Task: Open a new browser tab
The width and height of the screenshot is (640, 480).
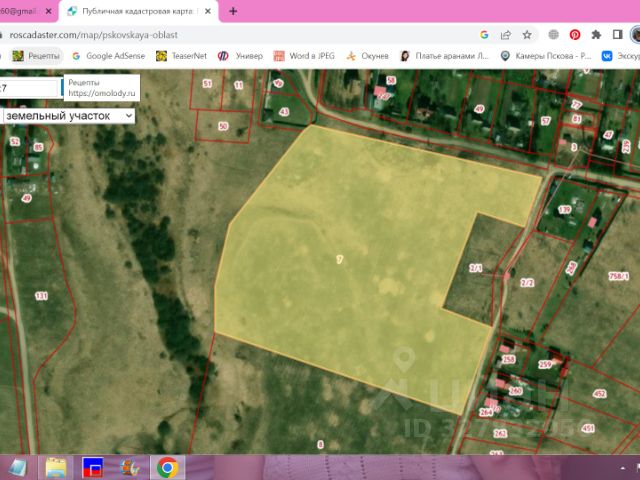Action: tap(233, 11)
